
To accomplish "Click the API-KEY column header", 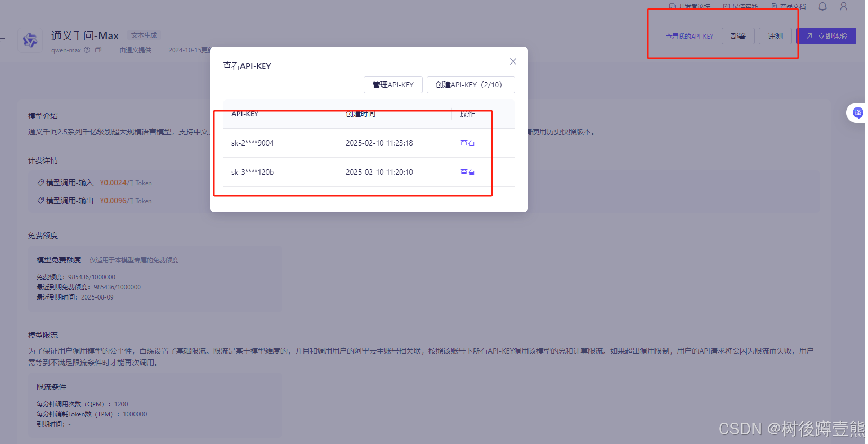I will coord(245,114).
